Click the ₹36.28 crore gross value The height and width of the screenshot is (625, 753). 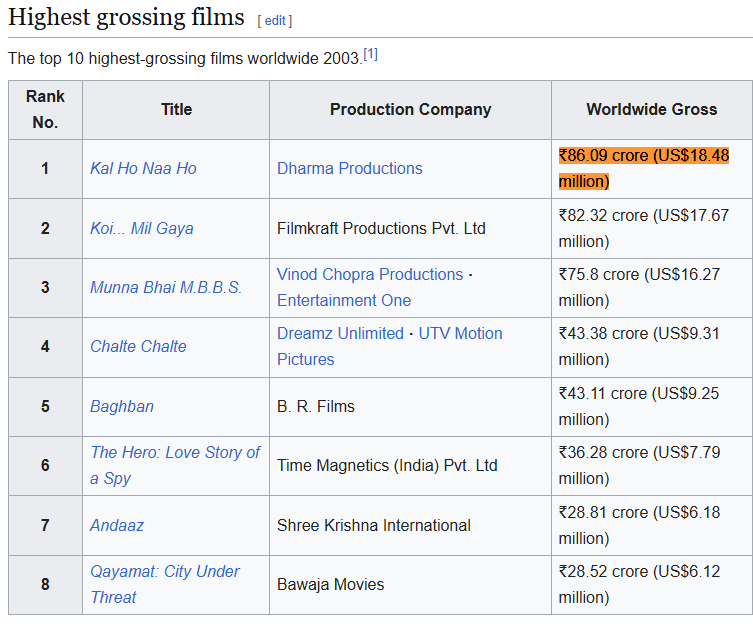click(x=639, y=465)
